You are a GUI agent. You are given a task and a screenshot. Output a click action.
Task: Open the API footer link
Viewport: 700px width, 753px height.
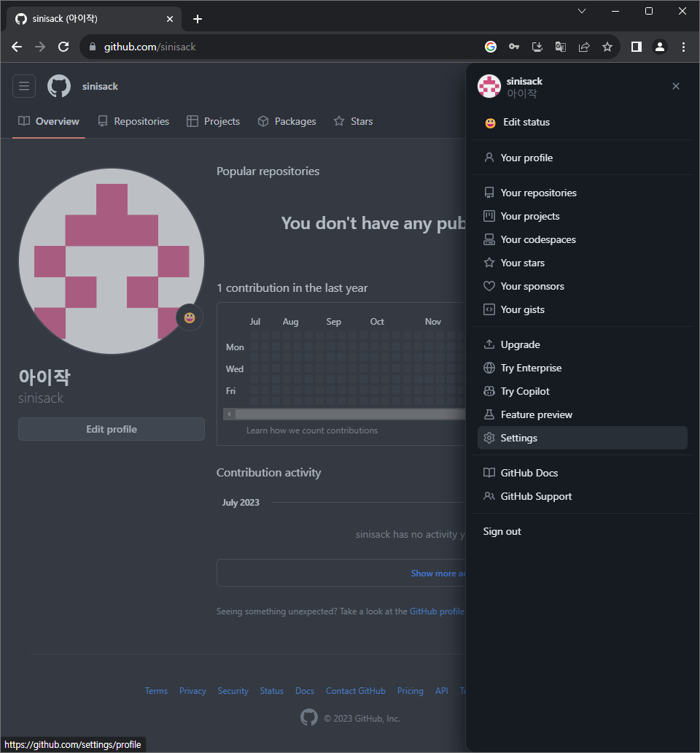click(x=441, y=691)
